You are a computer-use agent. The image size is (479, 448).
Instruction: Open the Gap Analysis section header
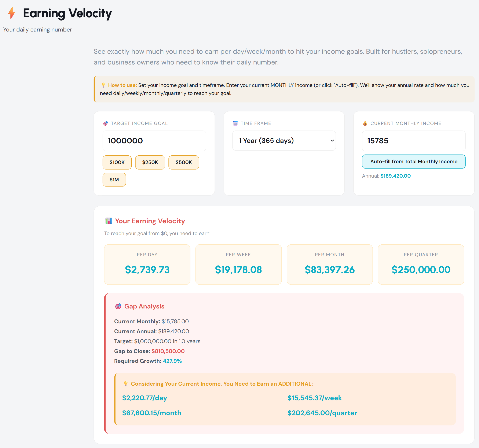click(144, 306)
